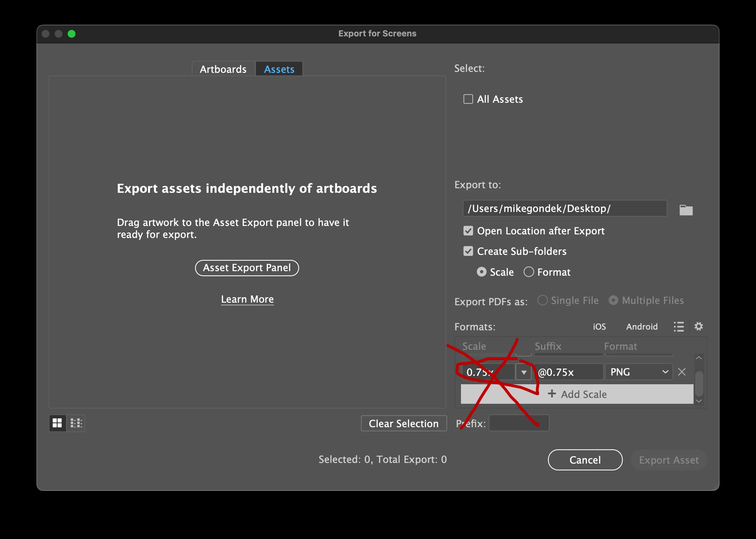Open the Asset Export Panel button
The width and height of the screenshot is (756, 539).
click(x=247, y=268)
